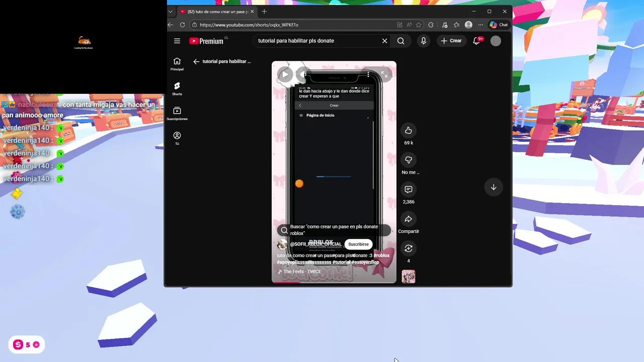This screenshot has width=644, height=362.
Task: Expand the Short to fullscreen
Action: 384,74
